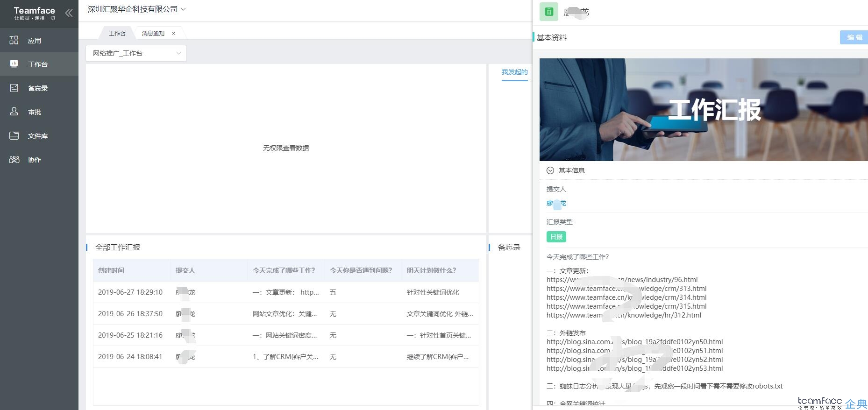This screenshot has width=868, height=410.
Task: Open the report row dated 2019-06-24 18:08:41
Action: click(x=286, y=357)
